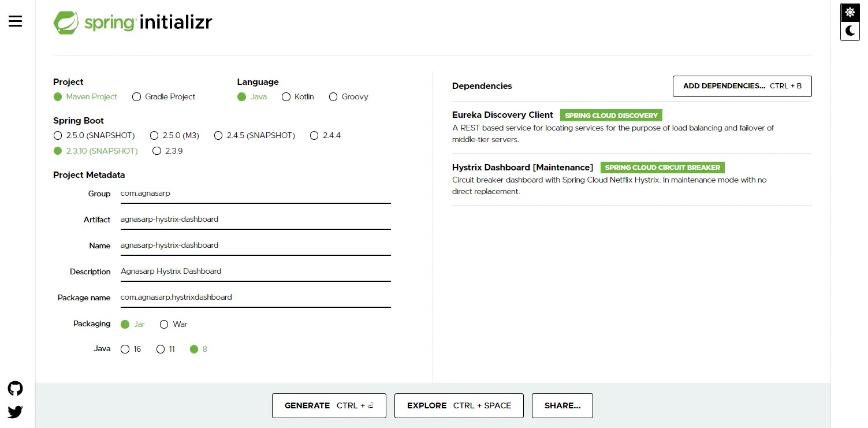Viewport: 868px width, 428px height.
Task: Click the Language heading
Action: pos(258,82)
